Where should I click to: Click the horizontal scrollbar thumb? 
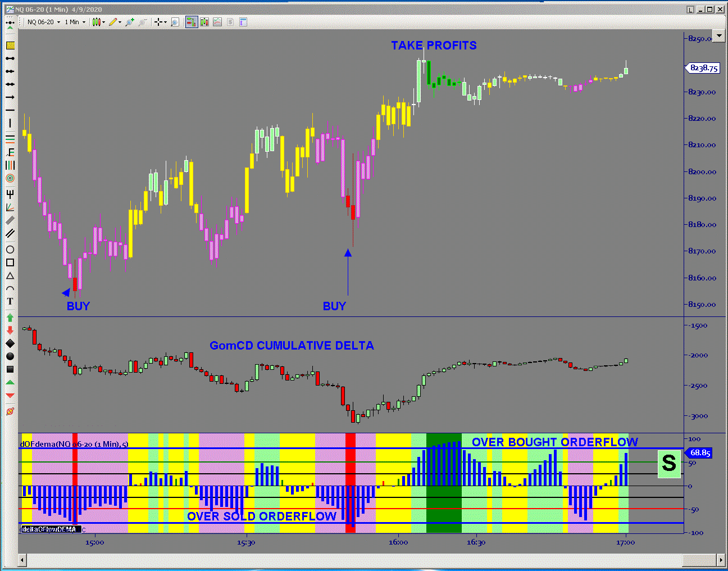pos(700,560)
